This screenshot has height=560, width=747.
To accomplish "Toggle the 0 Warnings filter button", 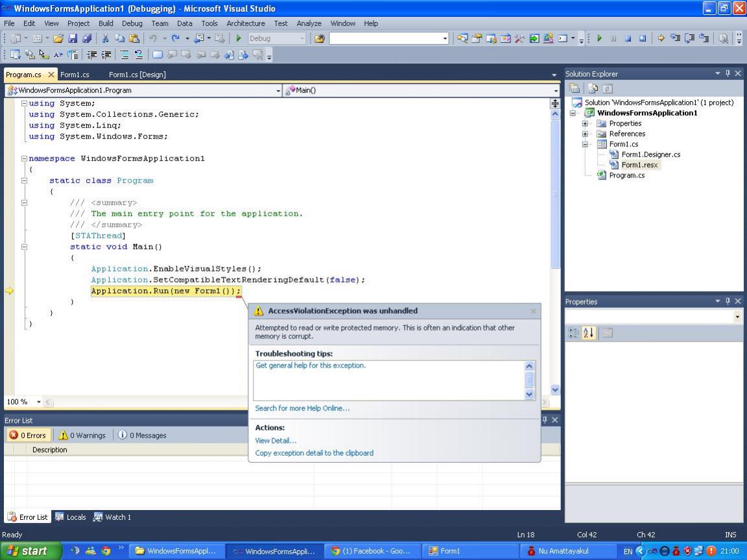I will pyautogui.click(x=82, y=436).
